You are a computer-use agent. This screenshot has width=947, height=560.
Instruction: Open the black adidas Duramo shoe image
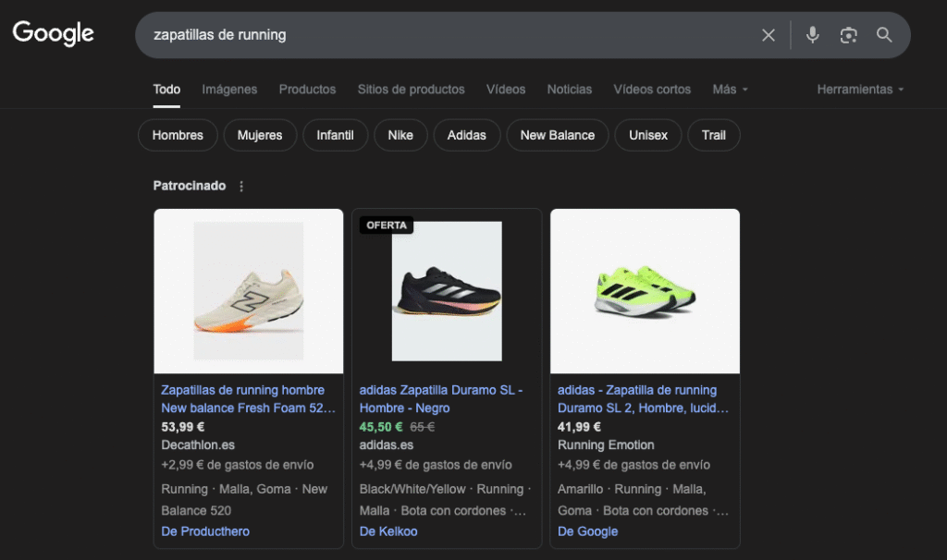point(447,291)
